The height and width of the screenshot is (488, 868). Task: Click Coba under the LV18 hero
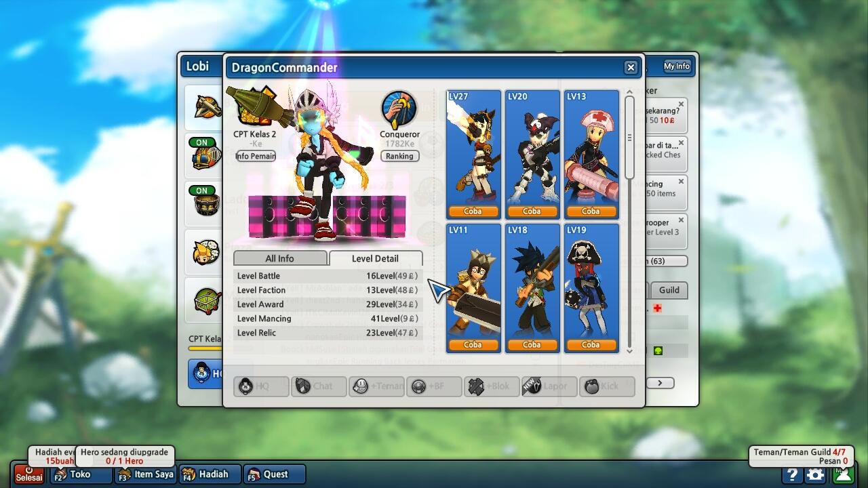[532, 345]
